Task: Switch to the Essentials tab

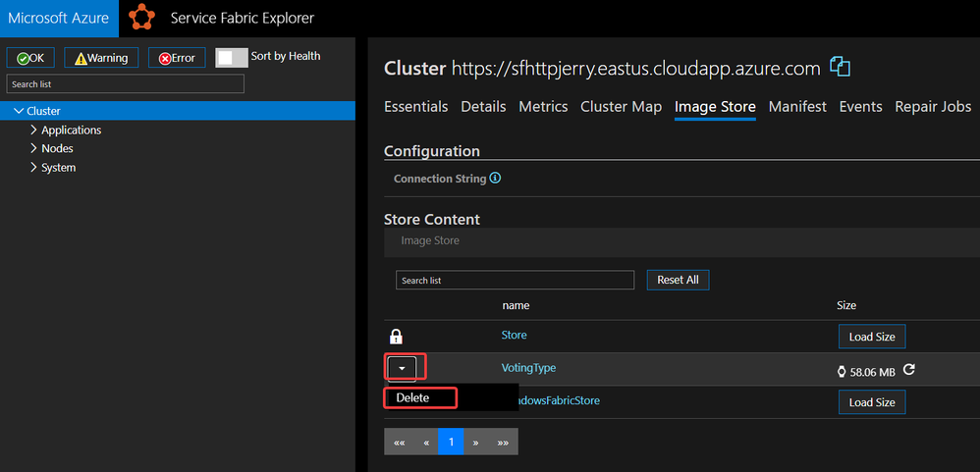Action: tap(415, 107)
